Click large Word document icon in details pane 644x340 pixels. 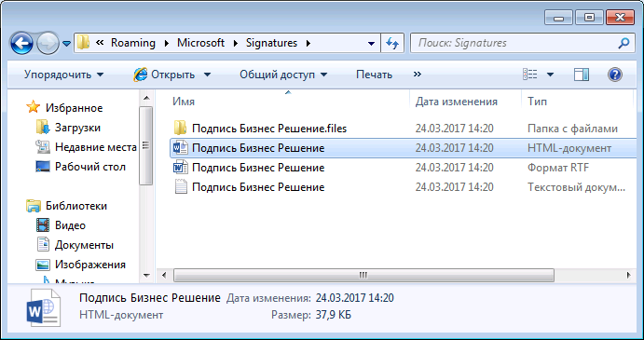point(44,308)
